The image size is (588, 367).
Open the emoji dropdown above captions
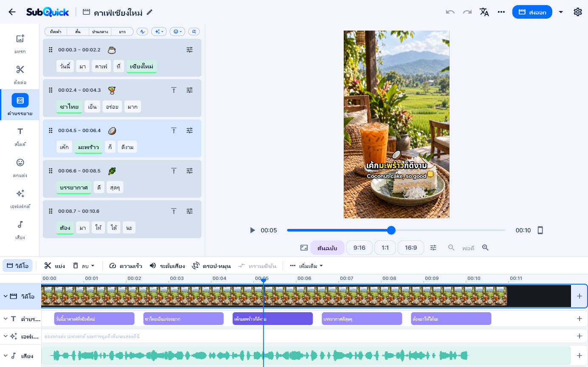tap(177, 31)
